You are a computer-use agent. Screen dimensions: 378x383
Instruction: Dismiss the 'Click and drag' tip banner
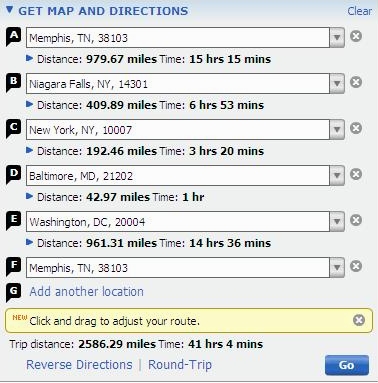[x=359, y=320]
